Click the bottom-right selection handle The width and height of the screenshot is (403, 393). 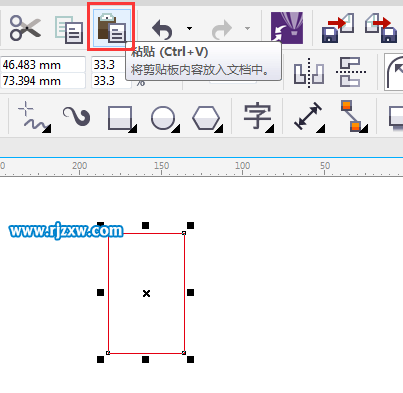(x=190, y=359)
